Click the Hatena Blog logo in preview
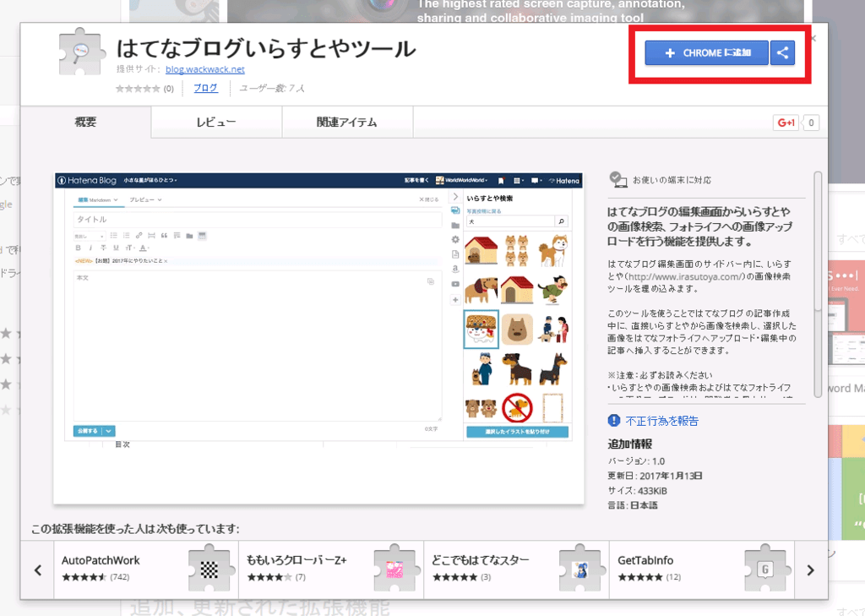Screen dimensions: 865x616 tap(87, 181)
